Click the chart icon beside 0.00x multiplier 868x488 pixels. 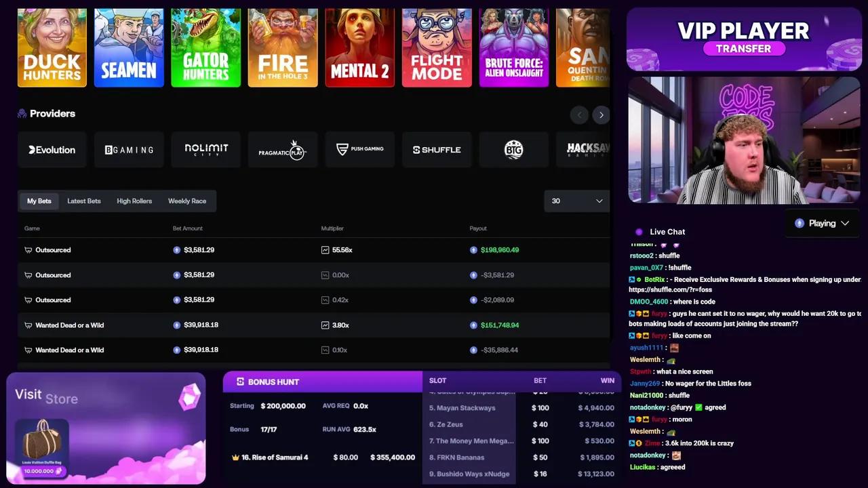[325, 275]
